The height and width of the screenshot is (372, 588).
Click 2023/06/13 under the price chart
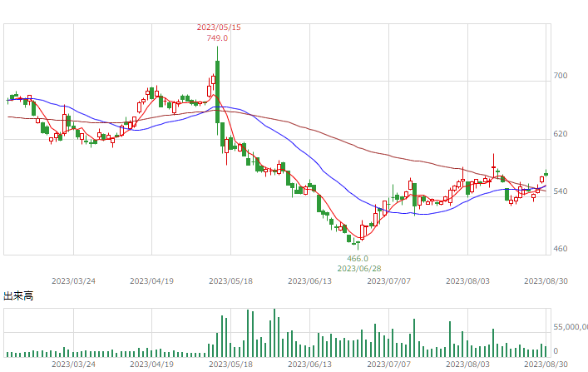[x=309, y=281]
